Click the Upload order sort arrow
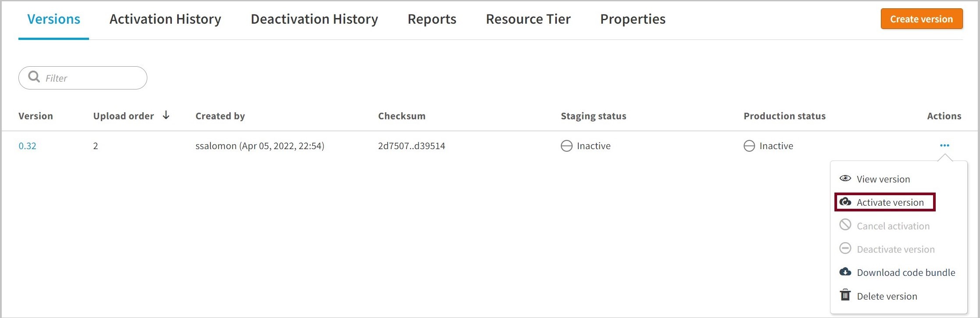Screen dimensions: 980x318 tap(166, 115)
